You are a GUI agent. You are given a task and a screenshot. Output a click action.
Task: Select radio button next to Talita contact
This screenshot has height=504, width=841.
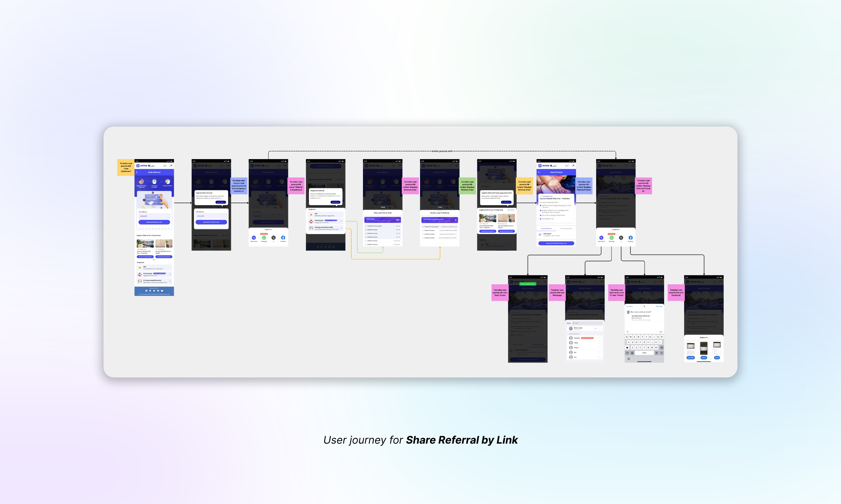[x=600, y=343]
